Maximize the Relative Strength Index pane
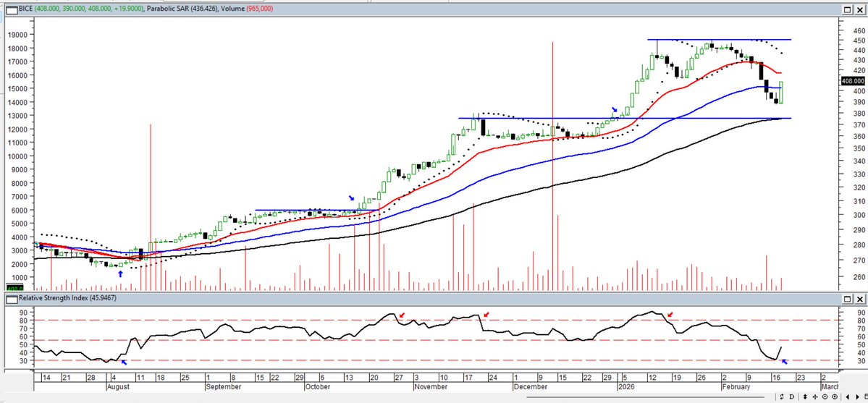868x403 pixels. [848, 299]
